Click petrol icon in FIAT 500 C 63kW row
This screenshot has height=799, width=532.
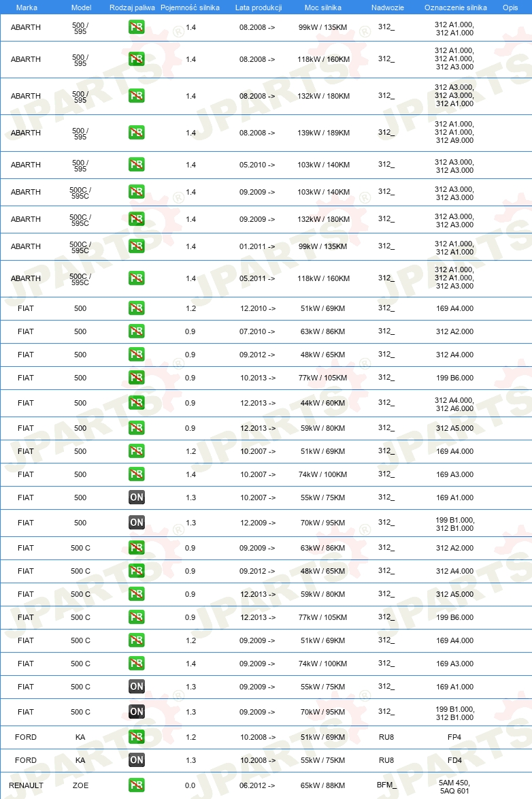coord(136,548)
